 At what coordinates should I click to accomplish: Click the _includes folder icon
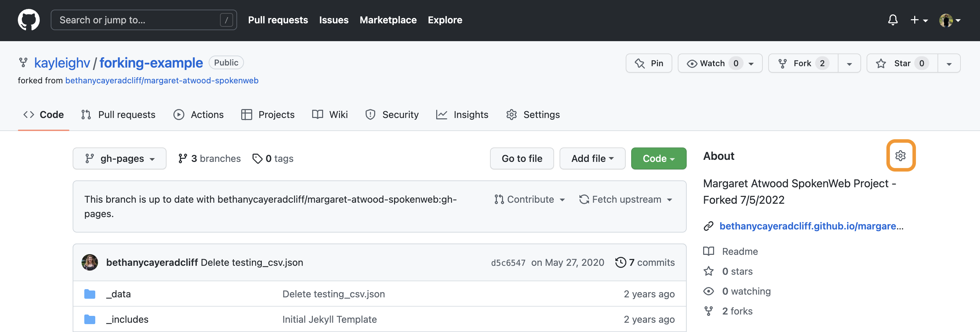click(90, 319)
